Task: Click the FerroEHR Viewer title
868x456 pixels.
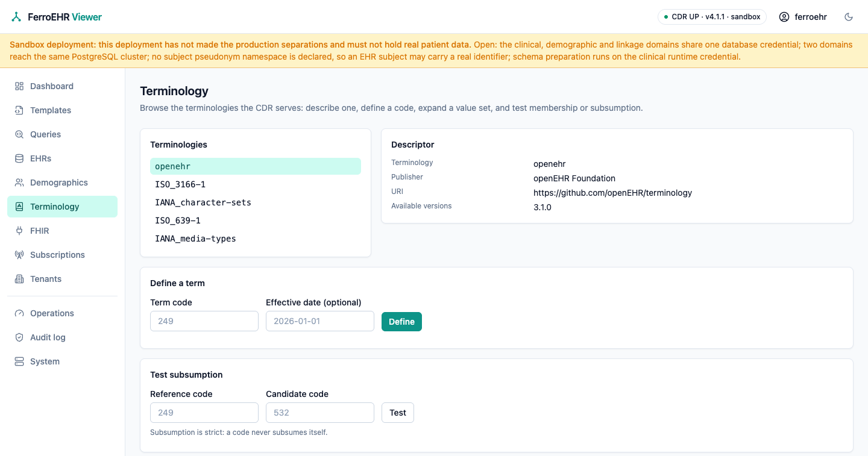Action: 65,17
